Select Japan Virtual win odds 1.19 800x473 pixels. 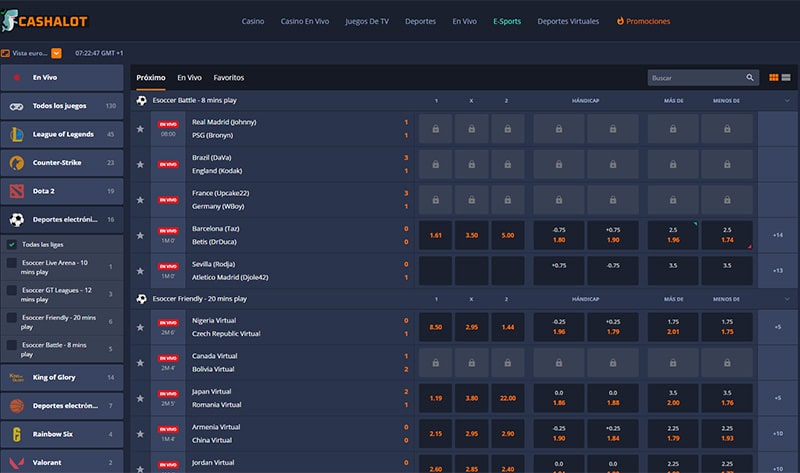(435, 398)
